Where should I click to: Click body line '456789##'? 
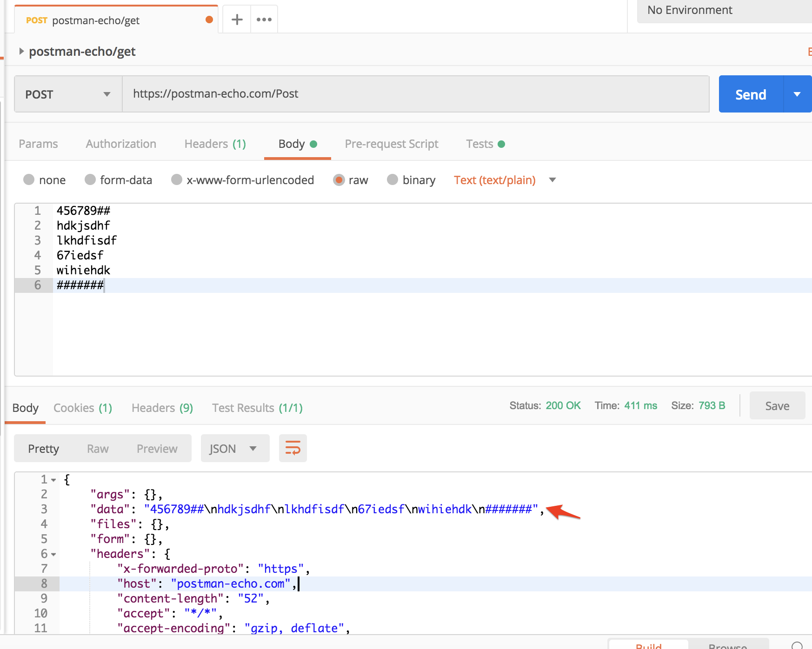84,211
